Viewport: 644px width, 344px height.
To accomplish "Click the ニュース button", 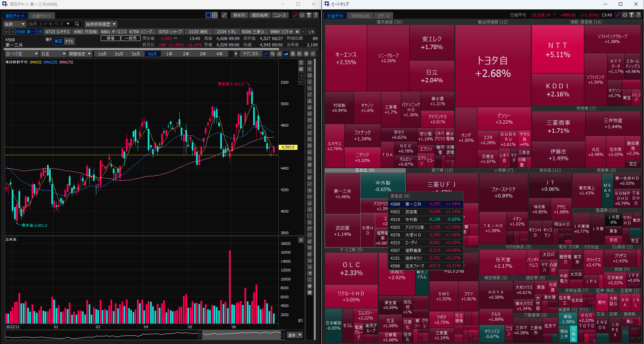I will [280, 15].
